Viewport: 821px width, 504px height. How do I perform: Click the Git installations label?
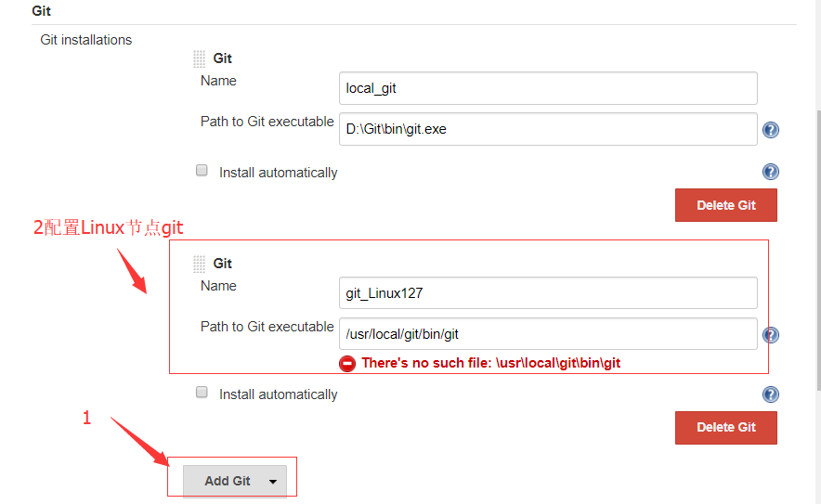(85, 40)
